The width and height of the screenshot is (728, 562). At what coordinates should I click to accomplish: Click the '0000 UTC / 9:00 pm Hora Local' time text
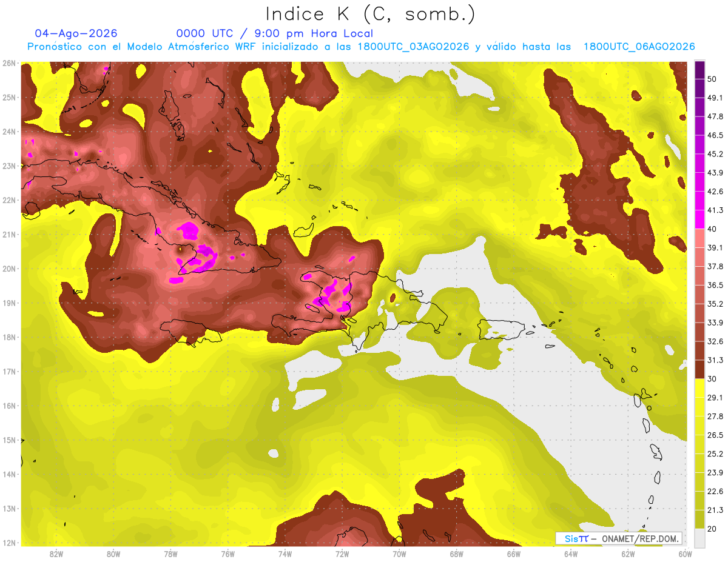275,33
